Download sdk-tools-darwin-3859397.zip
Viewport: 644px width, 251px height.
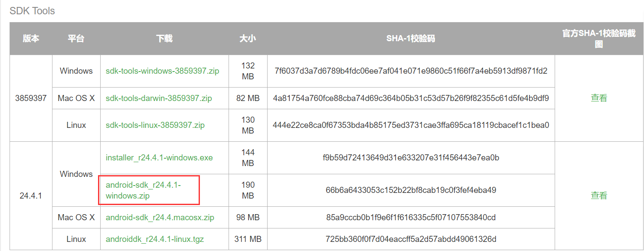[159, 98]
